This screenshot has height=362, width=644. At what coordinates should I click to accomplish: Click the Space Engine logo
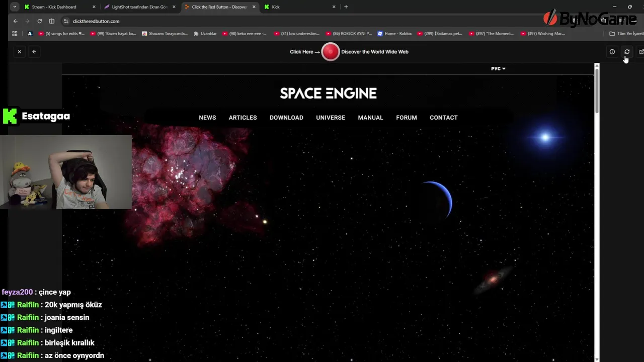(x=328, y=93)
